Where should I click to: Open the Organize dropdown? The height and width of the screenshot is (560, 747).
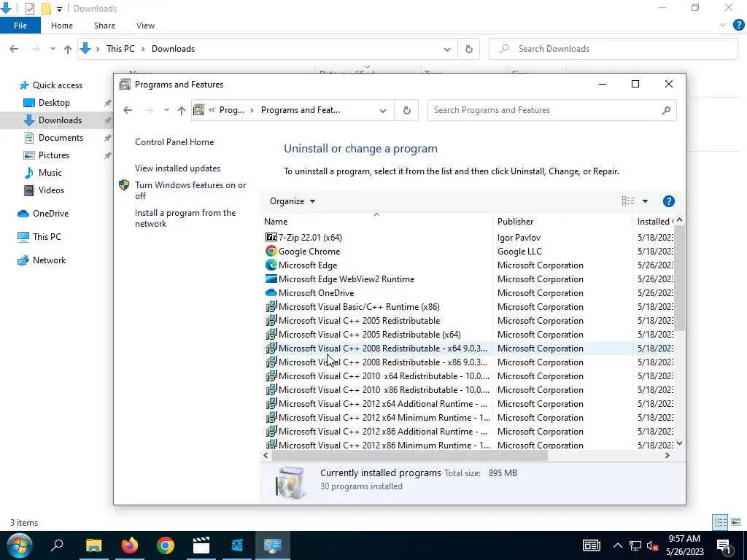click(292, 201)
